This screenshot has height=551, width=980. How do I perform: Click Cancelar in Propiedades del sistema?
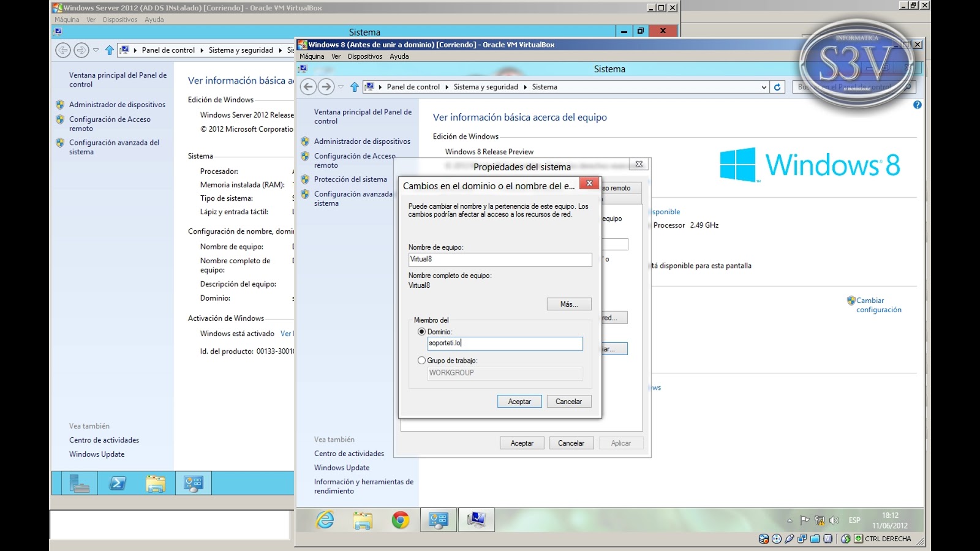[x=571, y=443]
